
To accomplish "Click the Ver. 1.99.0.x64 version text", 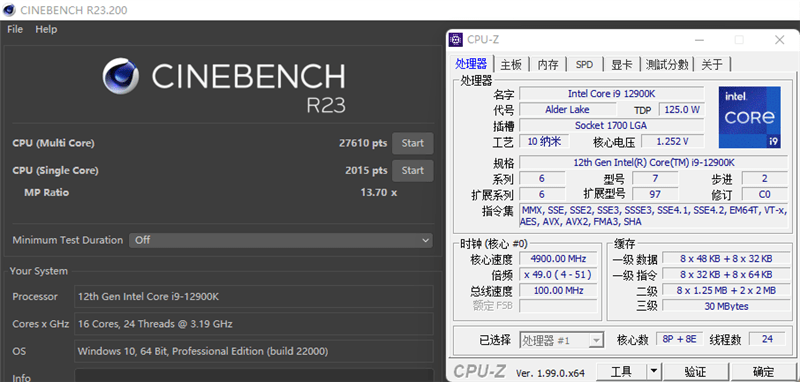I will coord(550,373).
